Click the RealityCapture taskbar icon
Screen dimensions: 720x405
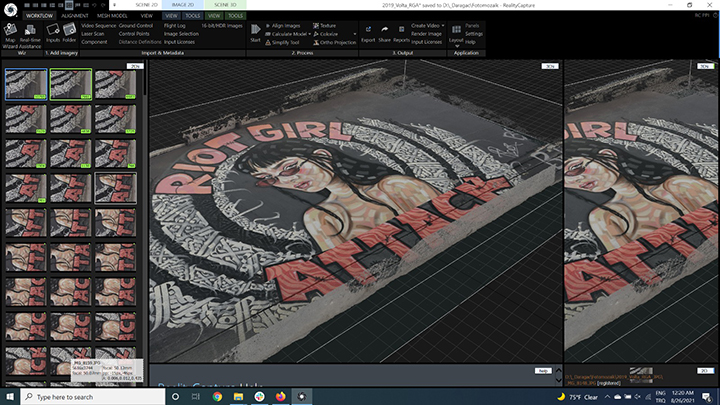(302, 397)
